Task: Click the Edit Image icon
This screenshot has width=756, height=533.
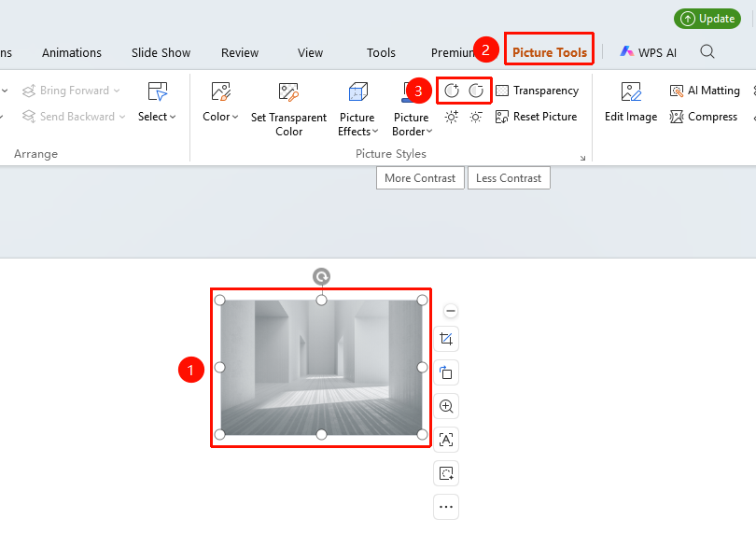Action: [x=631, y=91]
